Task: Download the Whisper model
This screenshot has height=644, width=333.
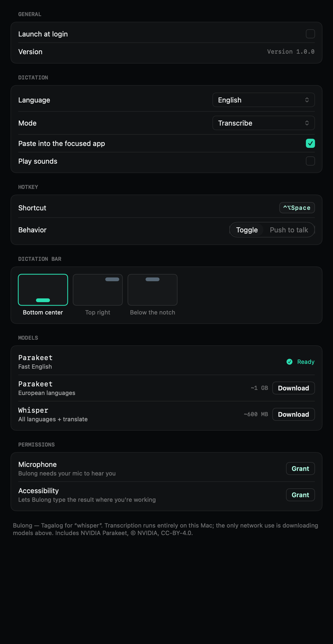Action: coord(294,414)
